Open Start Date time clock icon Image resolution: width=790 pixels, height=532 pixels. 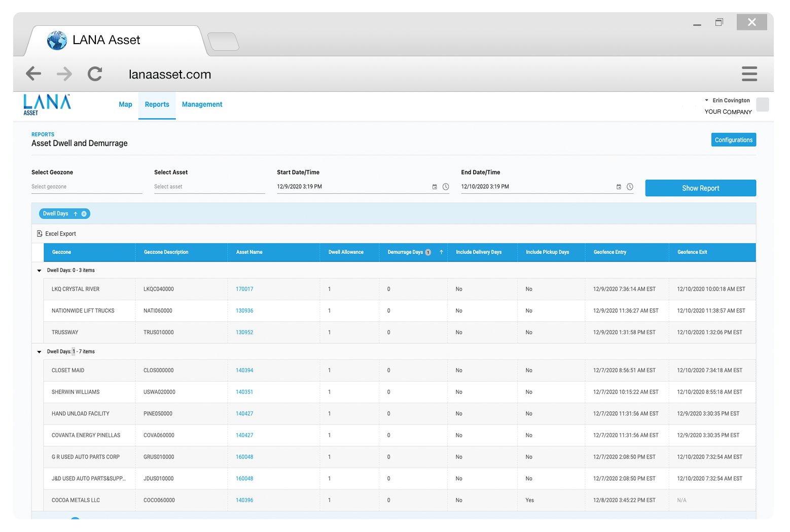(x=446, y=187)
